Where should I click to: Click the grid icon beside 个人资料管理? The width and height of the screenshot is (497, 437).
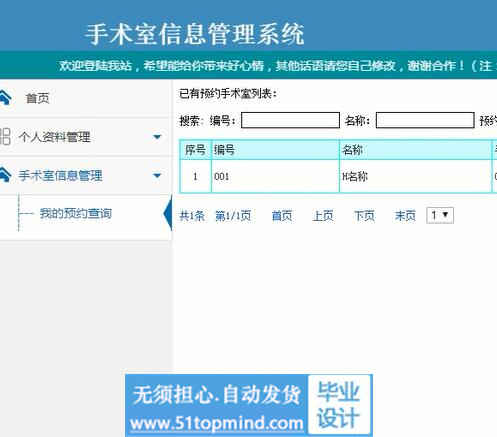5,137
